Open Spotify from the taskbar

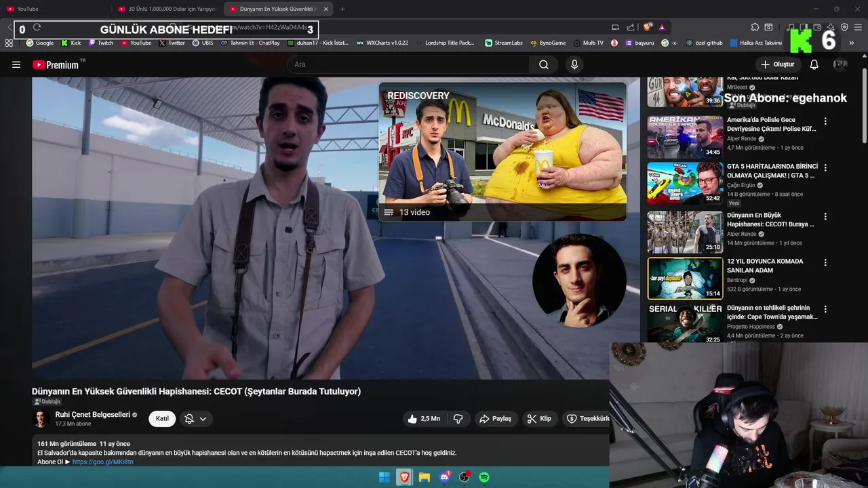[x=484, y=477]
